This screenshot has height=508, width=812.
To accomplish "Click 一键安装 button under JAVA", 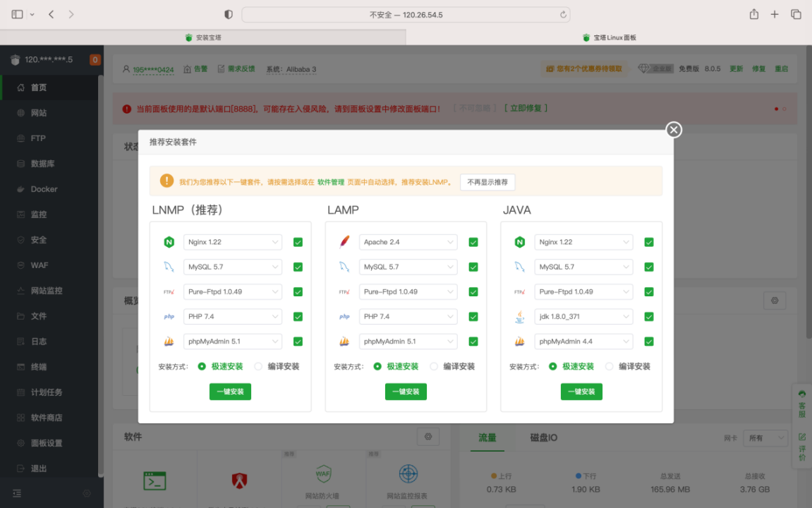I will [x=581, y=392].
